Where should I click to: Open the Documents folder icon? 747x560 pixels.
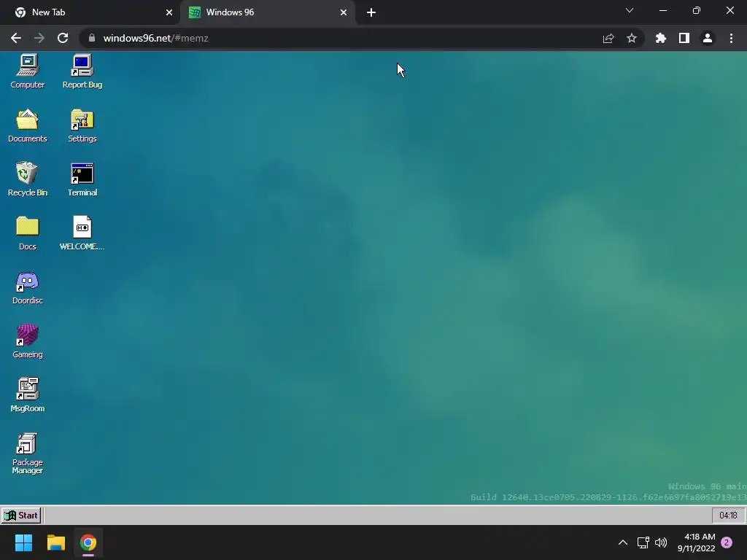28,125
